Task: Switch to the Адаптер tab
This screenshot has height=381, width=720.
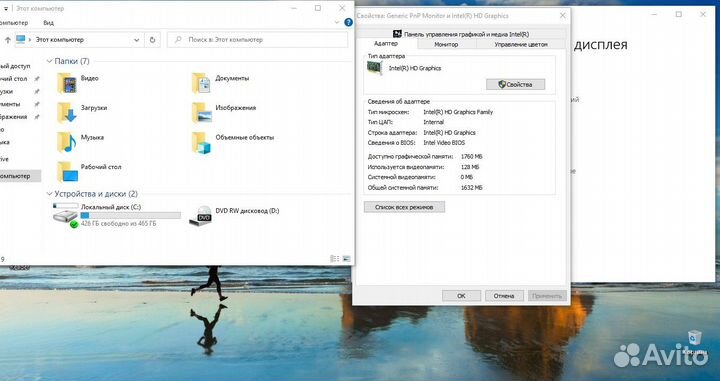Action: coord(386,44)
